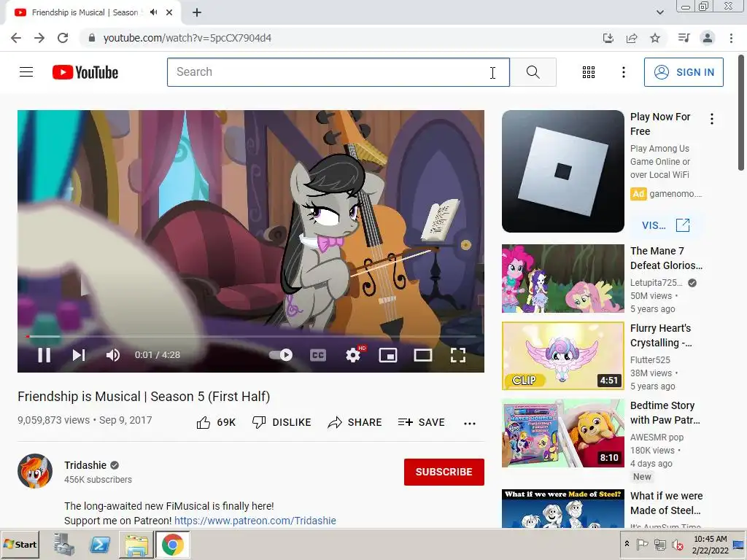Seek using the video progress bar
Screen dimensions: 747x560
coord(251,336)
